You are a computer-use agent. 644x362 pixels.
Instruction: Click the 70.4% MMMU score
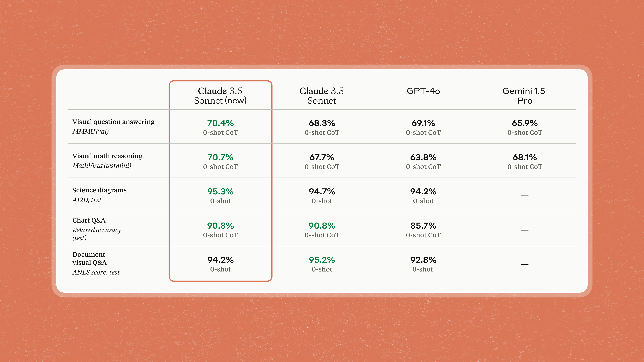(x=220, y=123)
